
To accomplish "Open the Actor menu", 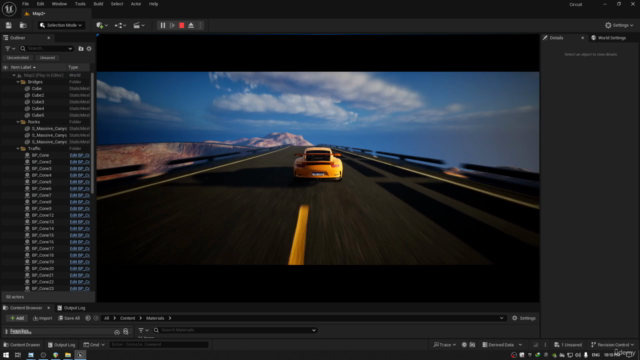I will point(136,4).
